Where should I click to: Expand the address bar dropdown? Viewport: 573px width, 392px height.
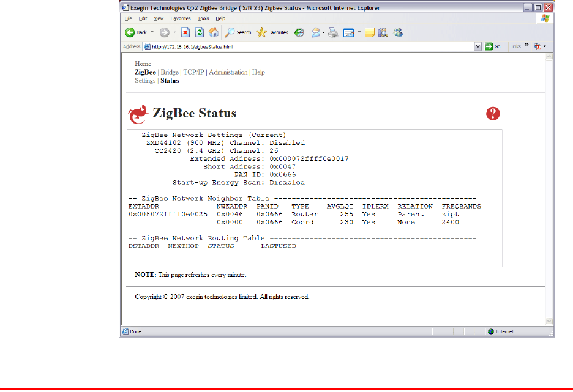(x=478, y=46)
